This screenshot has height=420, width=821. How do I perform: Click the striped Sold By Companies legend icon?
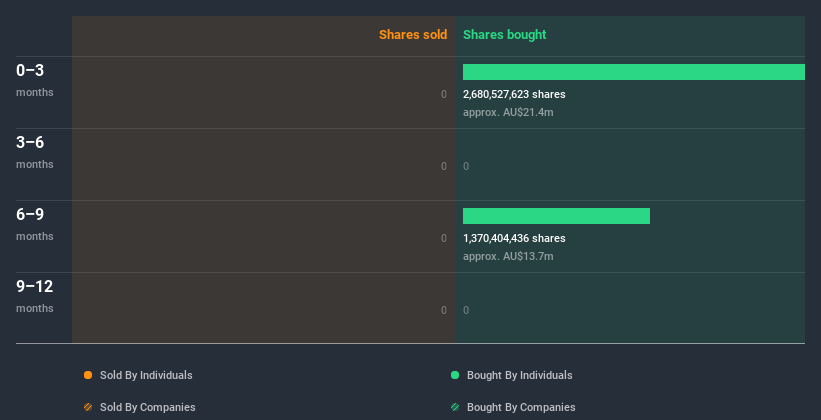point(88,407)
